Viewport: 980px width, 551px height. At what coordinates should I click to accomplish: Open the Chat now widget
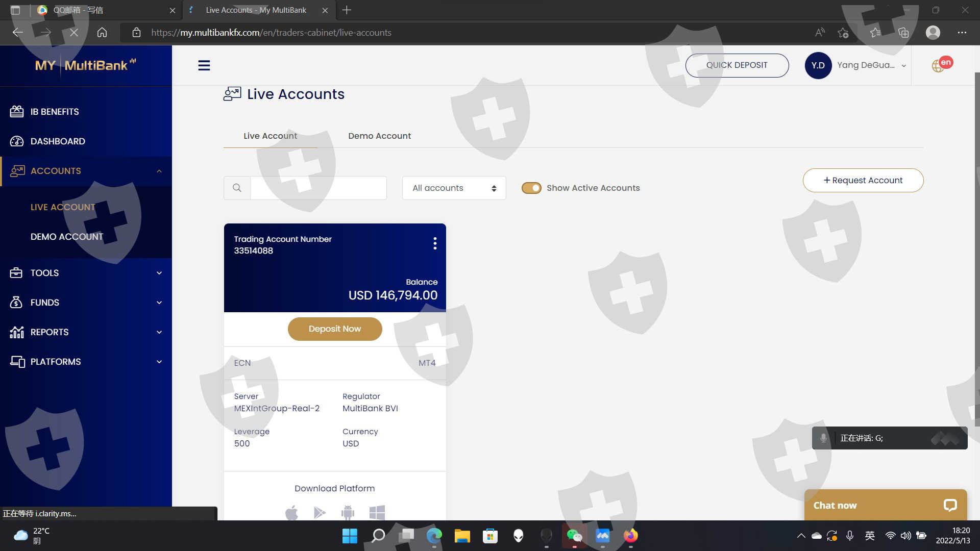tap(885, 505)
